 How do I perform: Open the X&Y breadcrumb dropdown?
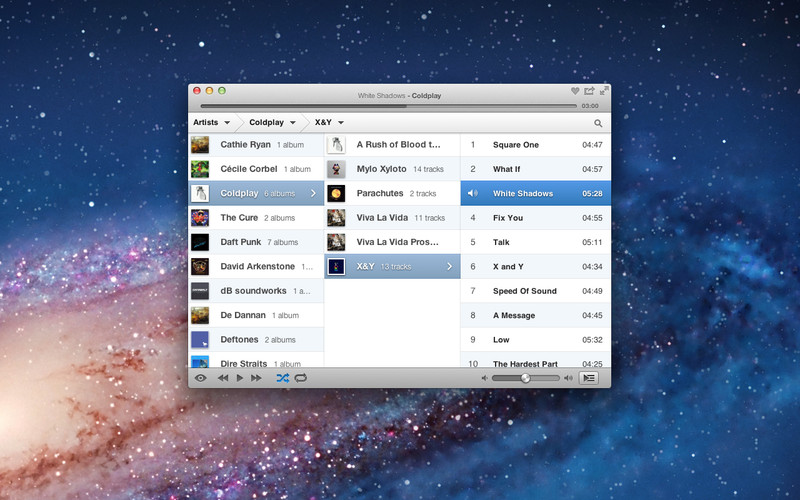(329, 122)
